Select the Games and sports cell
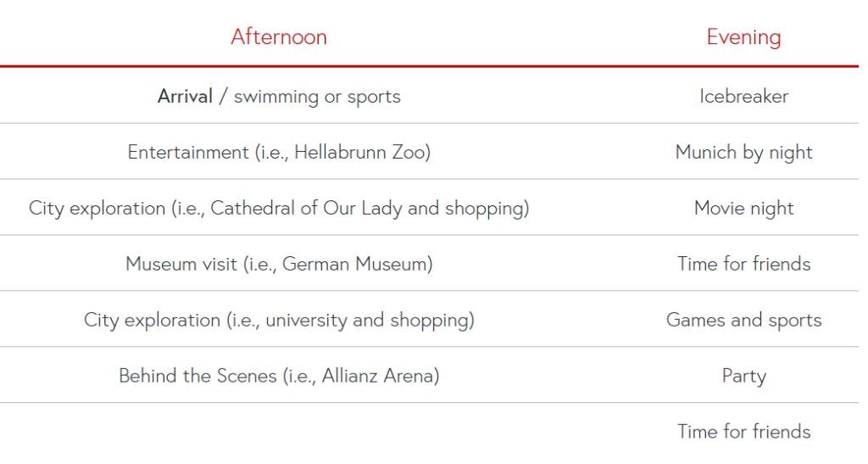Screen dimensions: 868x464 click(x=743, y=320)
